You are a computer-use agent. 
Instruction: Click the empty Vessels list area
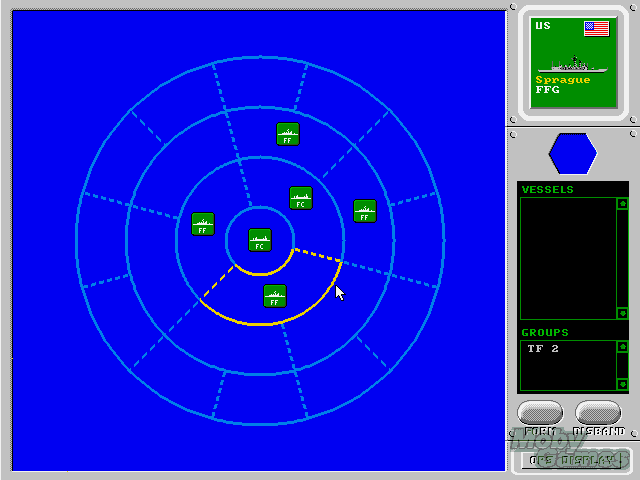[x=568, y=258]
